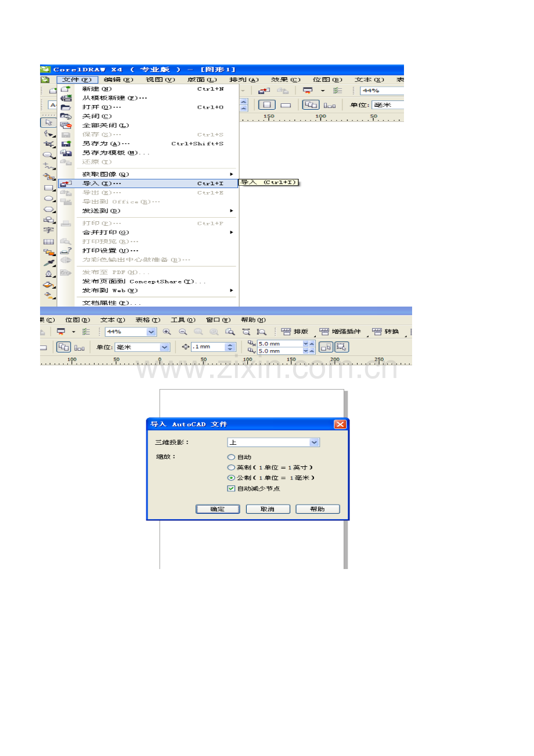Select the Eyedropper tool

[49, 262]
